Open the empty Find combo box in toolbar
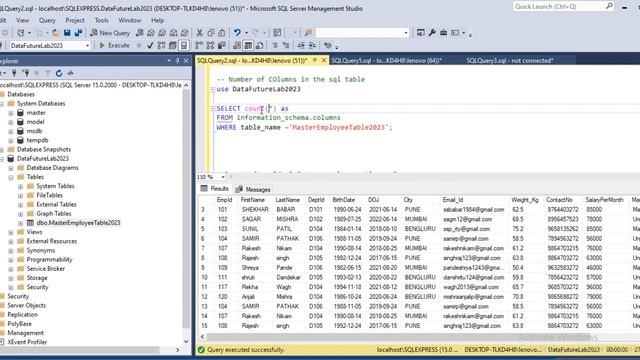Screen dimensions: 640x360 tap(362, 33)
